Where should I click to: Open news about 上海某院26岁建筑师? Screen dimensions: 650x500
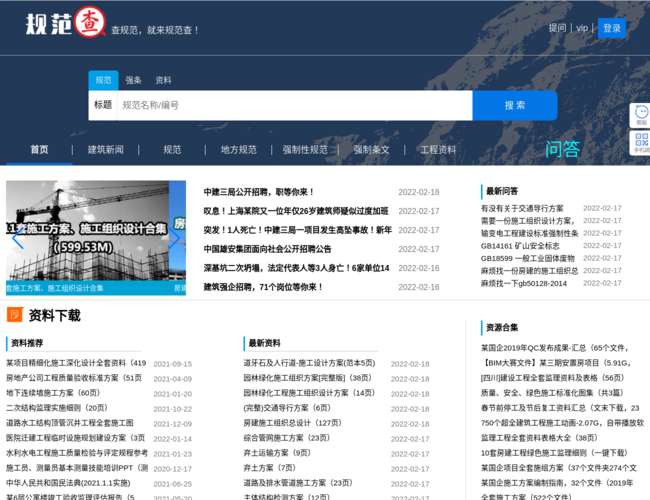(x=296, y=211)
